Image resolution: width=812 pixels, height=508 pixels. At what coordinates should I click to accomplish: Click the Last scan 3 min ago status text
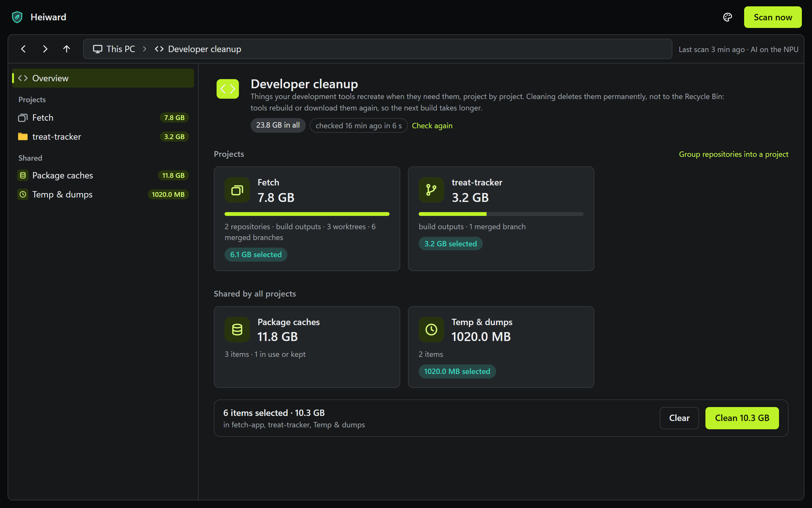click(x=738, y=50)
